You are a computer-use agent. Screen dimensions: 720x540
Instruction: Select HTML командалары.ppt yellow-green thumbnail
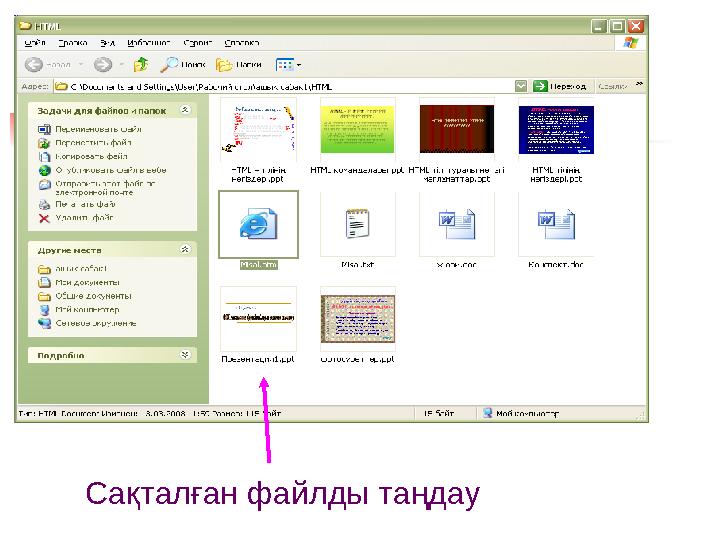[x=357, y=129]
